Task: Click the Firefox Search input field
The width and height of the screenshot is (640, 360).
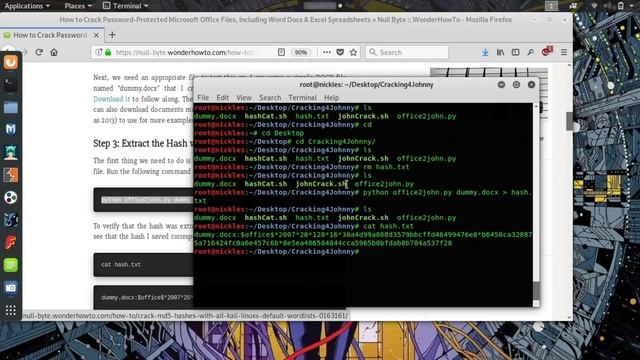Action: pyautogui.click(x=407, y=52)
